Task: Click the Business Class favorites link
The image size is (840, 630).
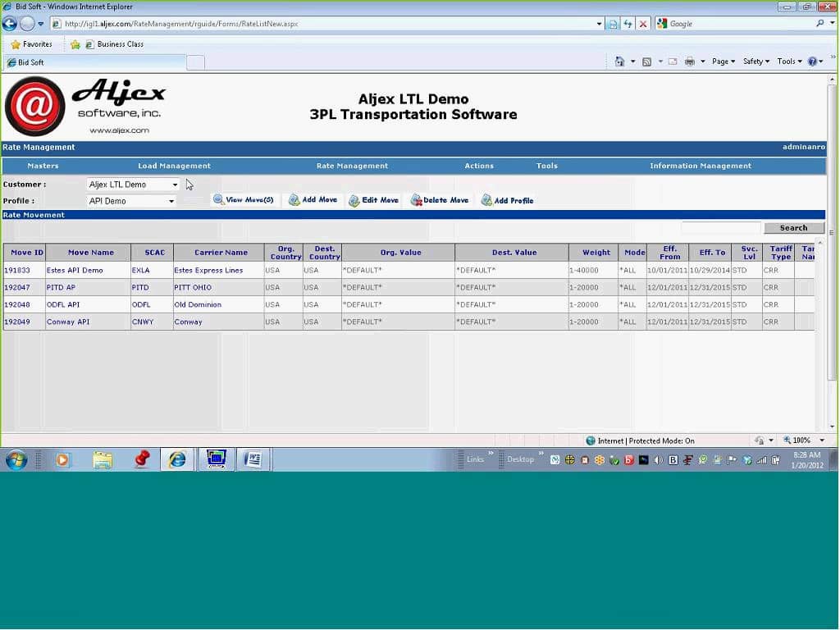Action: [x=115, y=44]
